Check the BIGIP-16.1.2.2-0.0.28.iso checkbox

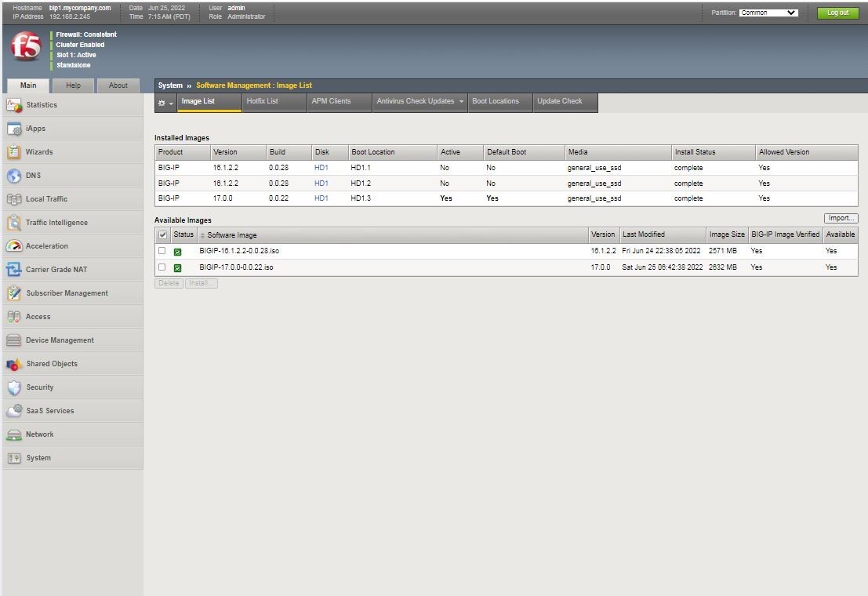(162, 250)
